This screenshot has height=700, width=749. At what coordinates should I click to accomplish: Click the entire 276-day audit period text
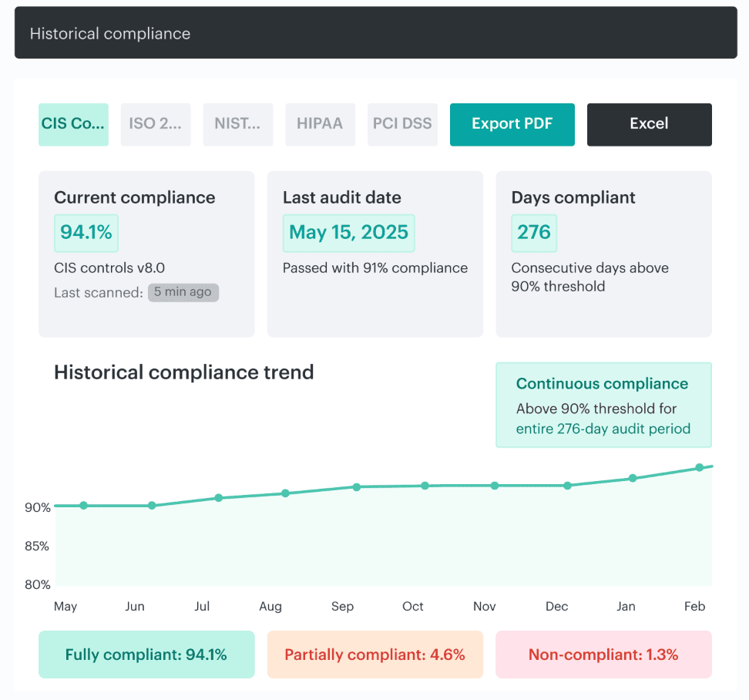603,429
